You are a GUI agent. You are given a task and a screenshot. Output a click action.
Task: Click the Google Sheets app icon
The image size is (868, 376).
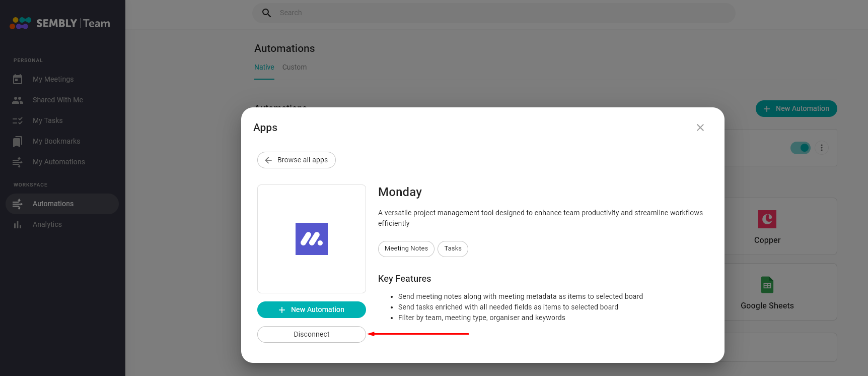coord(767,285)
